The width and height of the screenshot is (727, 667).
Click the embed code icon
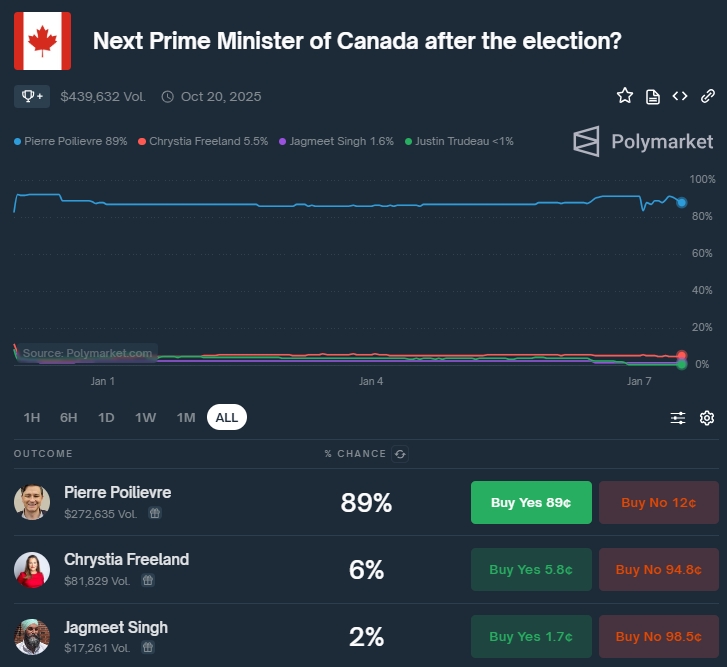(x=680, y=96)
